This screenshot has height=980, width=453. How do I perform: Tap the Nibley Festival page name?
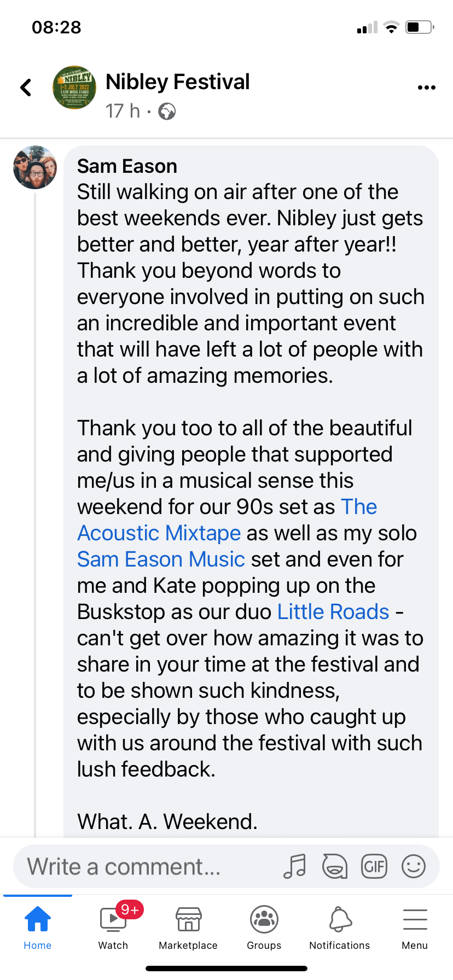tap(177, 82)
